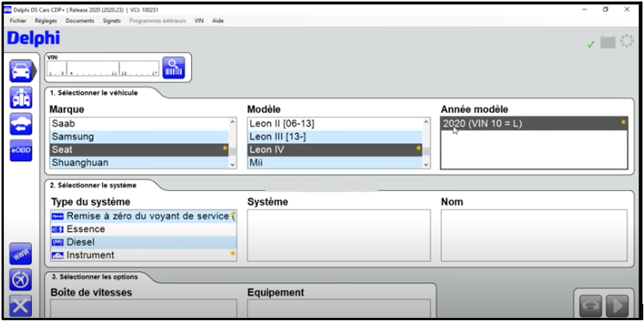Viewport: 644px width, 321px height.
Task: Select Diesel system type
Action: point(144,242)
